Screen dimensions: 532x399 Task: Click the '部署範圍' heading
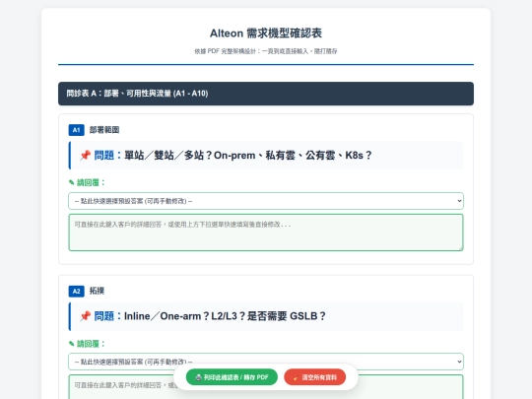pyautogui.click(x=104, y=130)
